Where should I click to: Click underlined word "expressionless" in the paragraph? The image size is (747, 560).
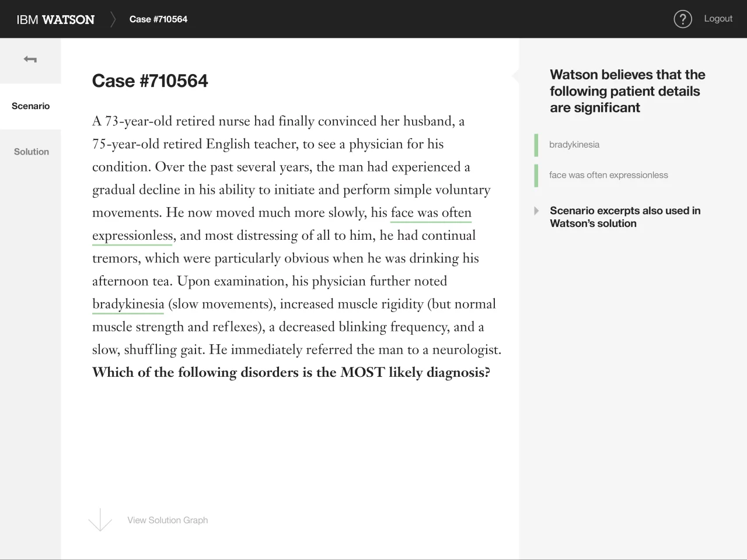pyautogui.click(x=132, y=236)
